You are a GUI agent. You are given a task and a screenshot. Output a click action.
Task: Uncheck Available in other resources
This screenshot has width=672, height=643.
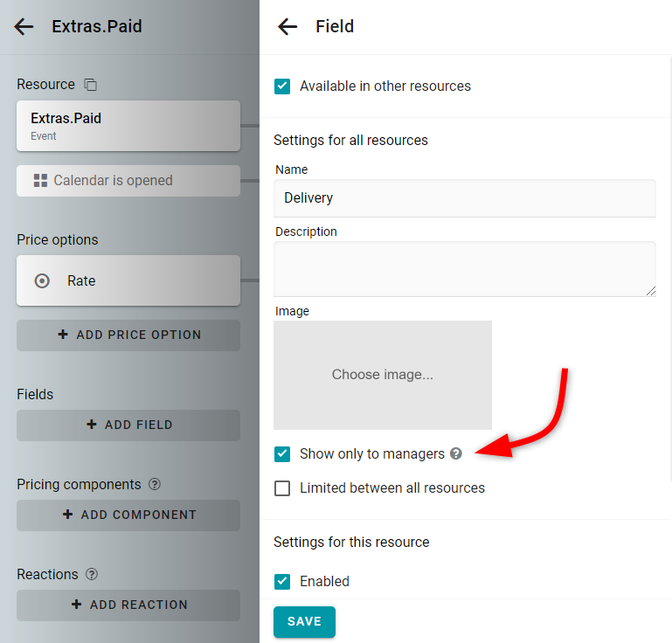click(x=282, y=86)
